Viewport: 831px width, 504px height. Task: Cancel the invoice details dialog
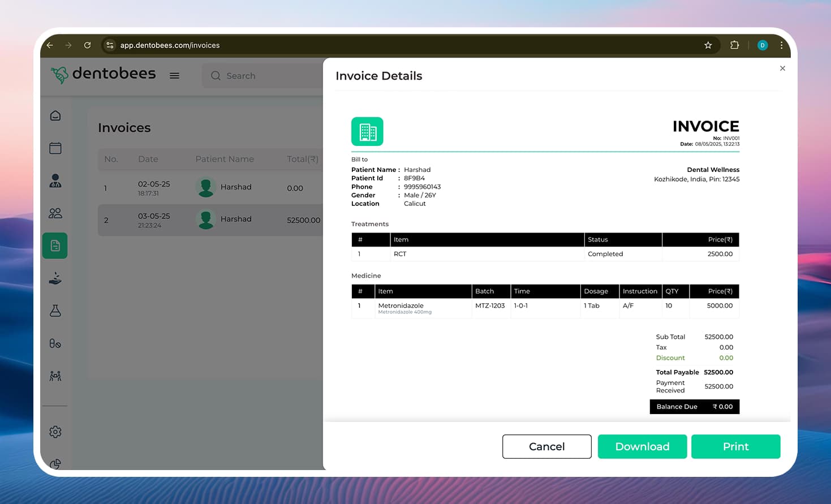546,447
